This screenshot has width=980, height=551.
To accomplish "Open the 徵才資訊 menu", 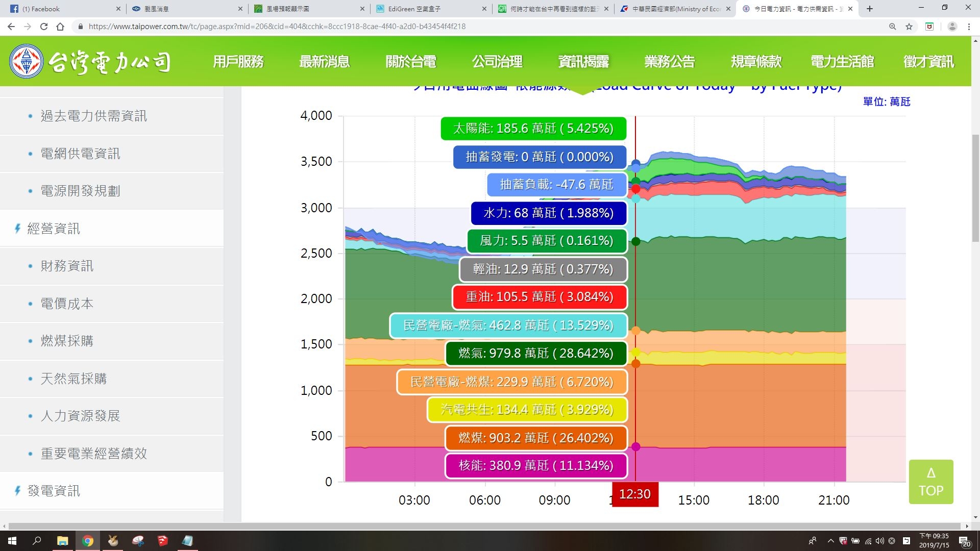I will (928, 62).
